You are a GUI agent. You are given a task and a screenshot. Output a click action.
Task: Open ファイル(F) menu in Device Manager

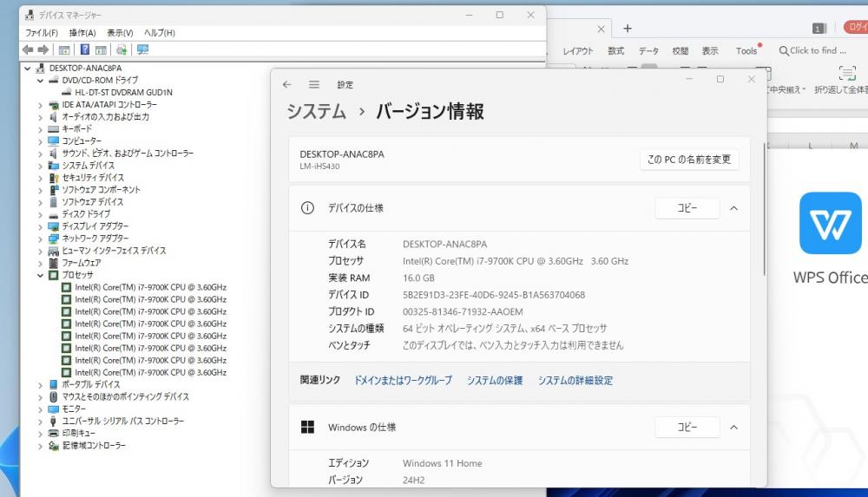(x=42, y=33)
